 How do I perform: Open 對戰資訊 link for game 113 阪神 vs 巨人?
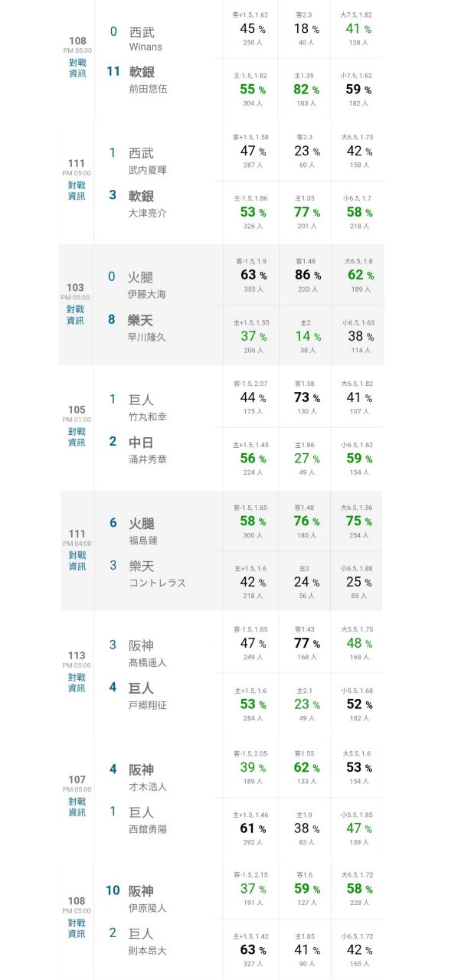click(77, 683)
